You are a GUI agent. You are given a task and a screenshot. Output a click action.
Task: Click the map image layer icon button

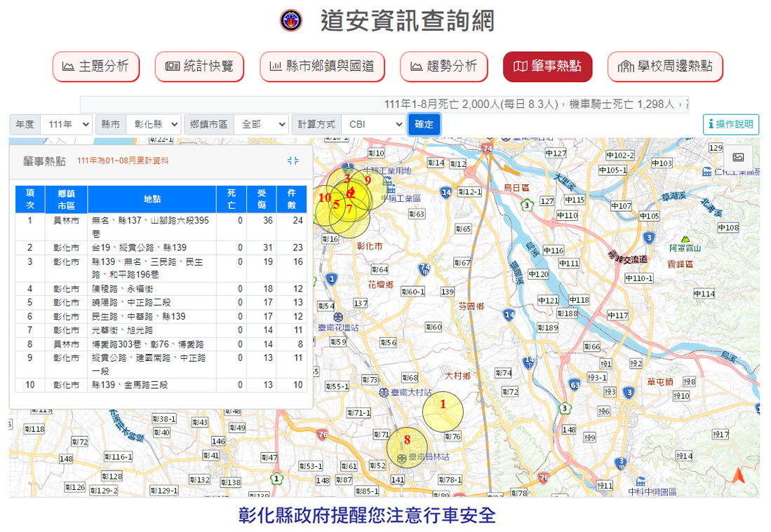click(x=738, y=158)
